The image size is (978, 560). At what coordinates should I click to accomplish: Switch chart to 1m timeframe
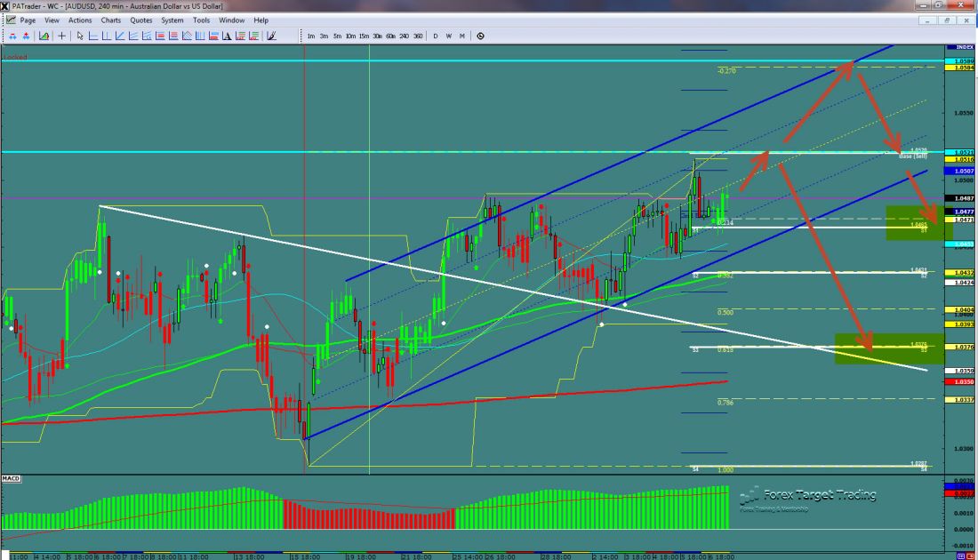310,36
